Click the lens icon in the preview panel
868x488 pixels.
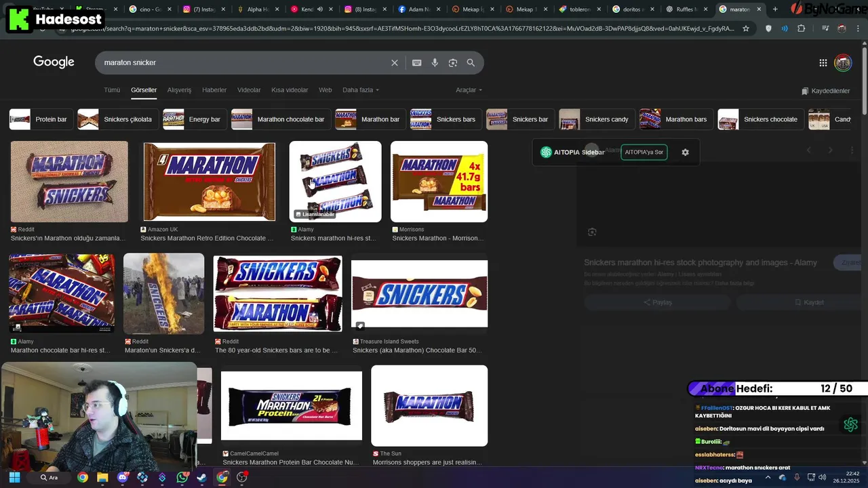coord(592,232)
